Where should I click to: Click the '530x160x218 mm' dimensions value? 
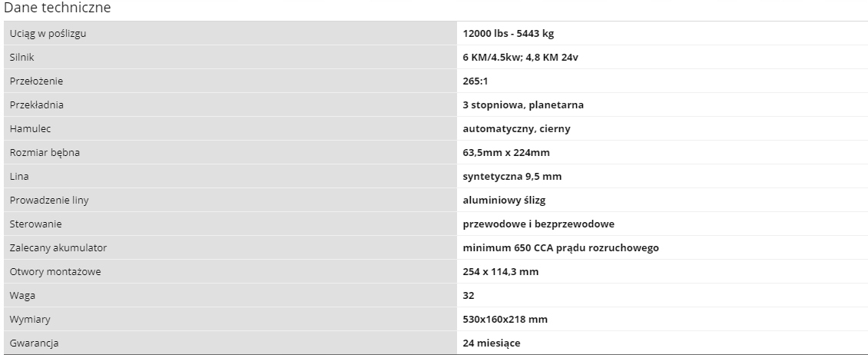point(505,320)
